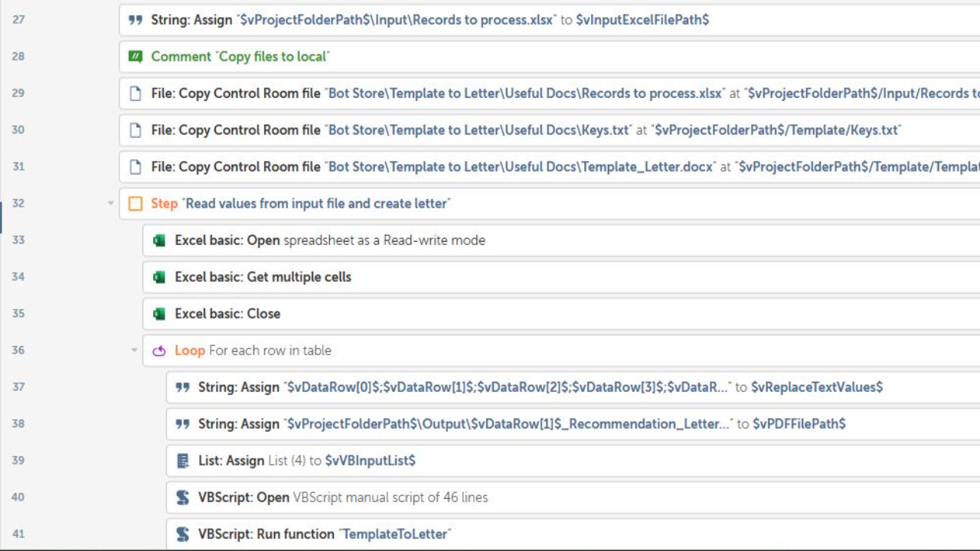Click the Excel icon for Get multiple cells
Screen dimensions: 980x551
[159, 277]
